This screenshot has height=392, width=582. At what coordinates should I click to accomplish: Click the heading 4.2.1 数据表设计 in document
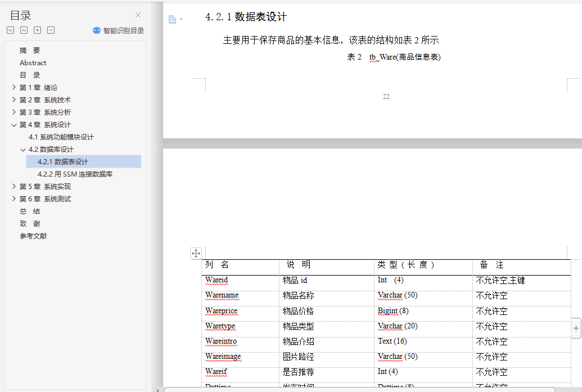tap(246, 17)
